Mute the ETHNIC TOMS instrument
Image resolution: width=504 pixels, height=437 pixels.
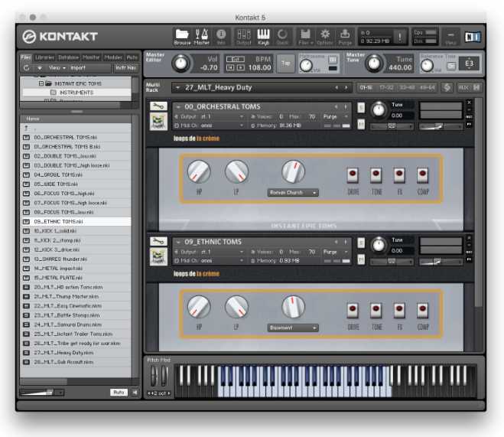coord(361,259)
